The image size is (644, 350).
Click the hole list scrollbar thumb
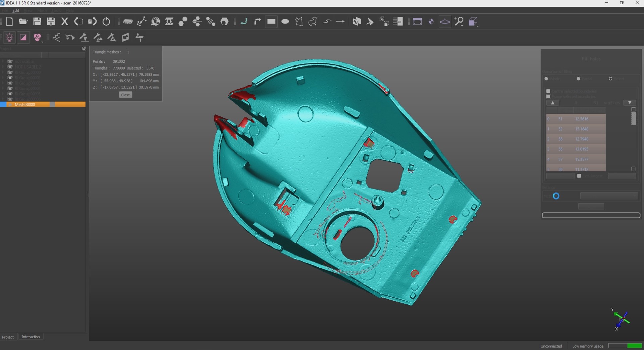634,118
